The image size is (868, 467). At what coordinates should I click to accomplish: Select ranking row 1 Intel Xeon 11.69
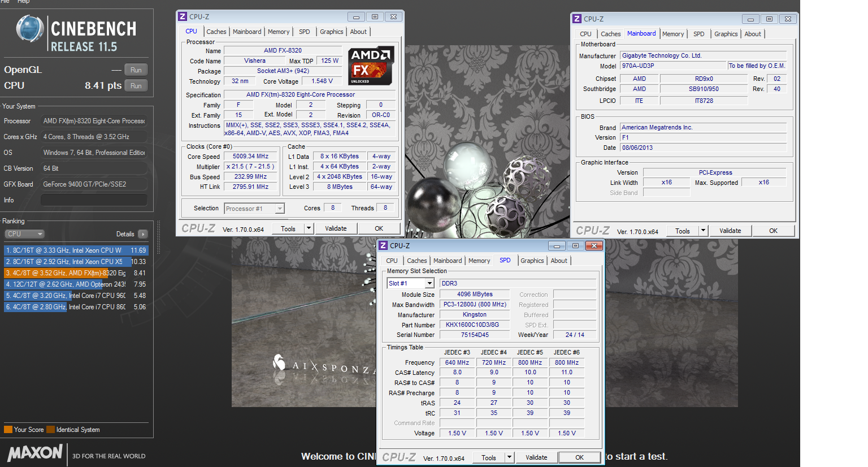pyautogui.click(x=76, y=250)
